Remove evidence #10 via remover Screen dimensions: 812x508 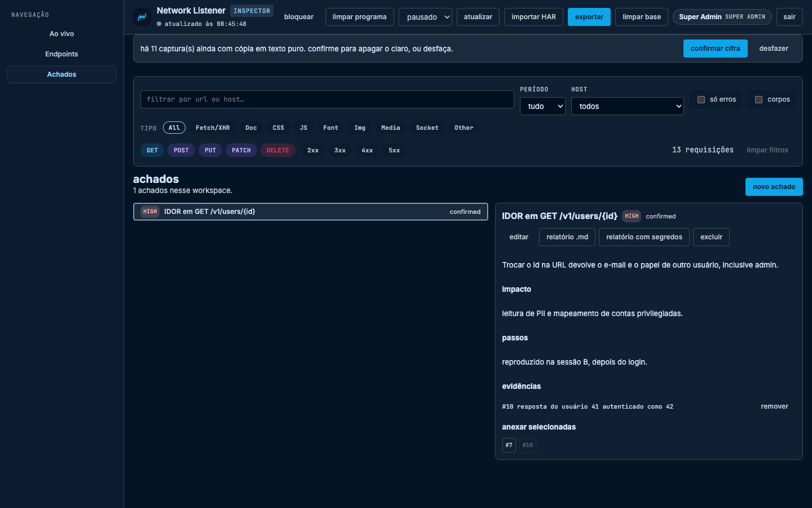point(774,406)
